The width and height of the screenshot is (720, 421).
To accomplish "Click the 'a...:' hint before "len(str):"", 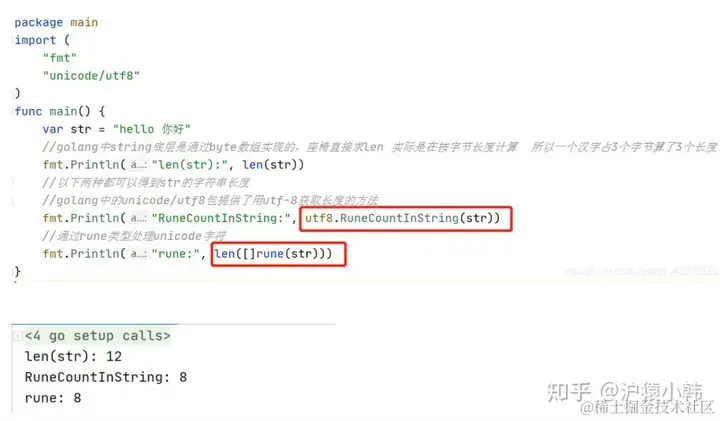I will (139, 165).
